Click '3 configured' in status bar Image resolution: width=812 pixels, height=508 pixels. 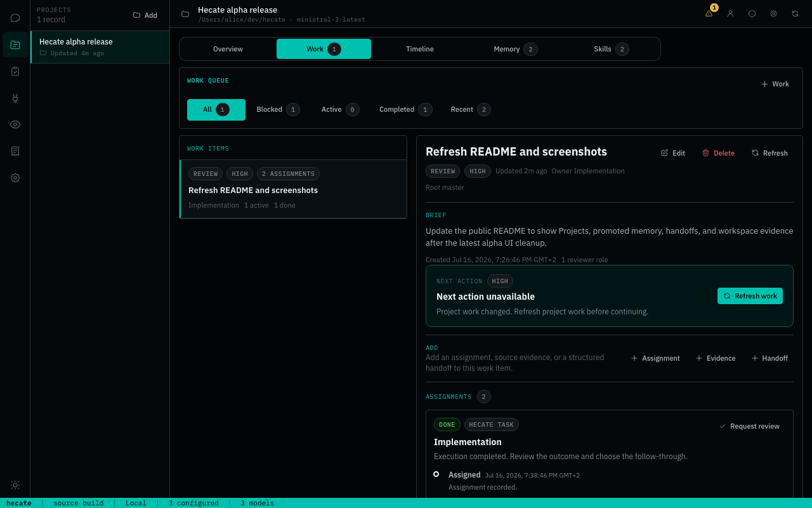coord(193,503)
